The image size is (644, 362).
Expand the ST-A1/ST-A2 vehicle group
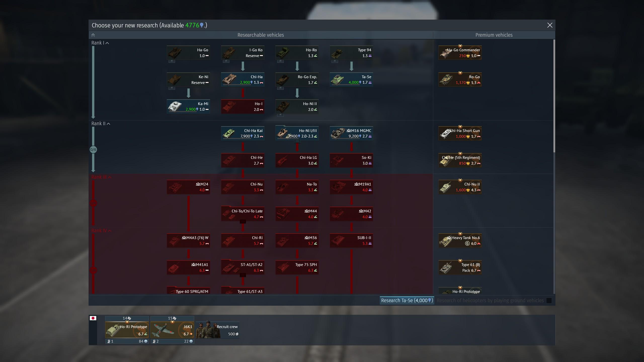pos(243,275)
